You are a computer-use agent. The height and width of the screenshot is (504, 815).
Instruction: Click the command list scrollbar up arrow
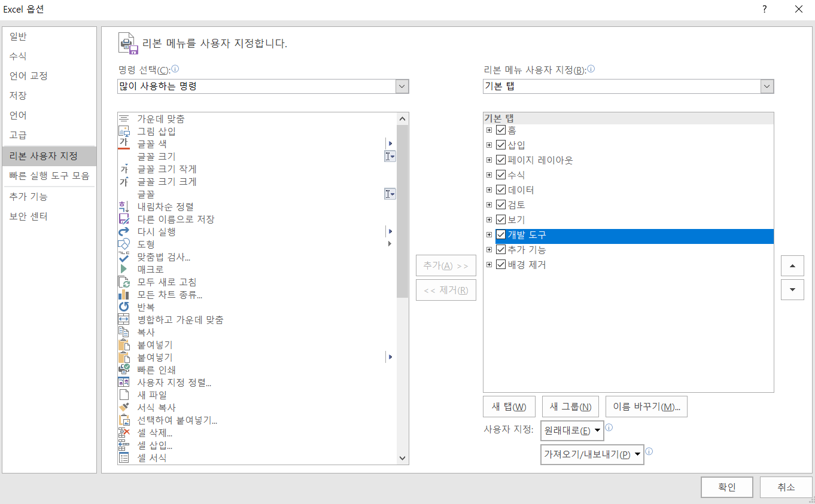(x=402, y=119)
